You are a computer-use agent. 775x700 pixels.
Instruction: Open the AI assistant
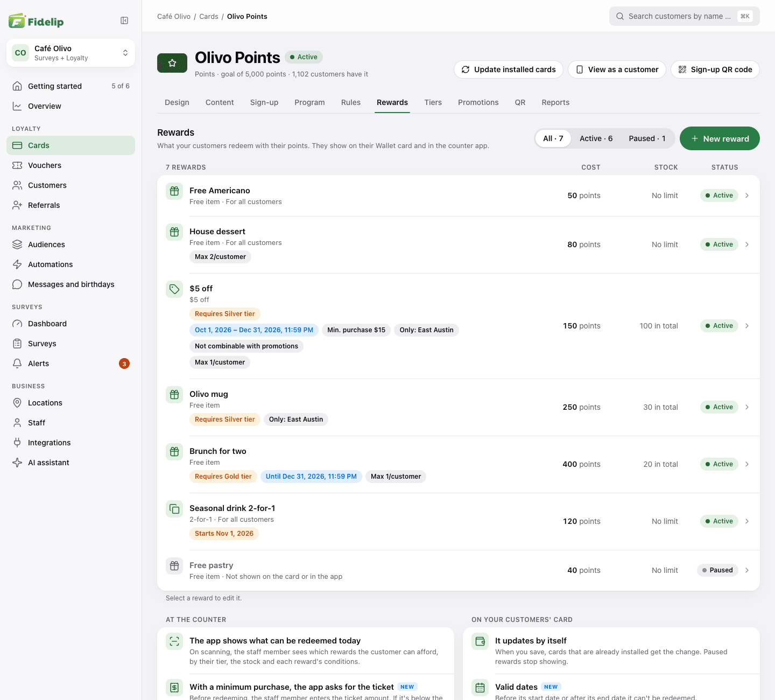point(71,463)
